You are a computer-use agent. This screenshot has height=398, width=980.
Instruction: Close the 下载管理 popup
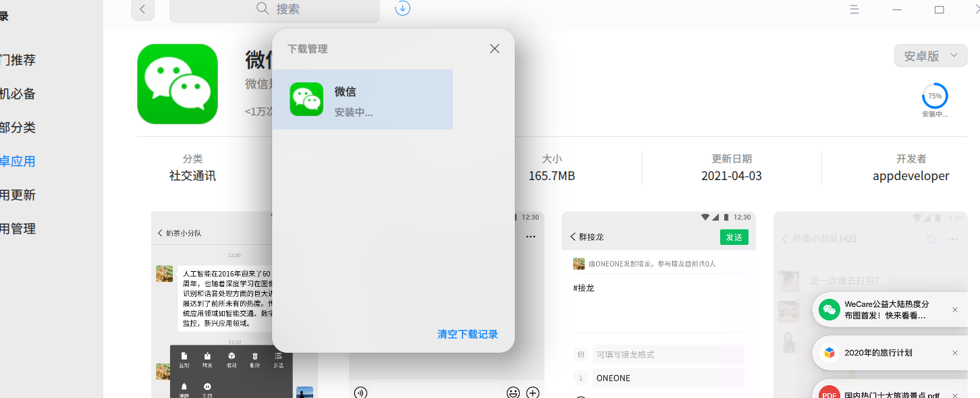[x=495, y=49]
